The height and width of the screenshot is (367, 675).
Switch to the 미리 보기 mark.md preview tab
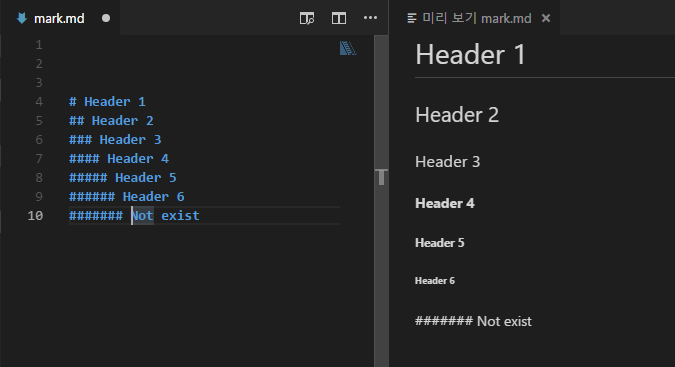pos(474,18)
